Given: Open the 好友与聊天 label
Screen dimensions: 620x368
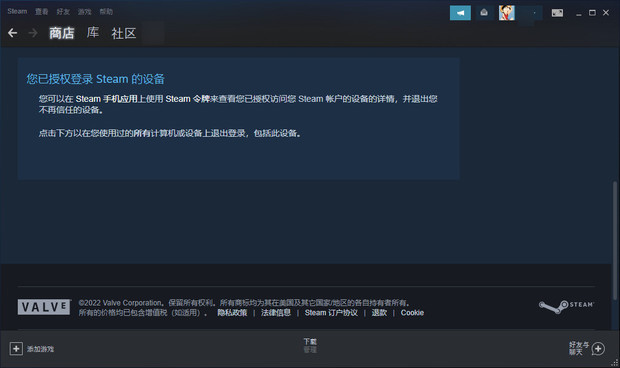Looking at the screenshot, I should [x=579, y=348].
